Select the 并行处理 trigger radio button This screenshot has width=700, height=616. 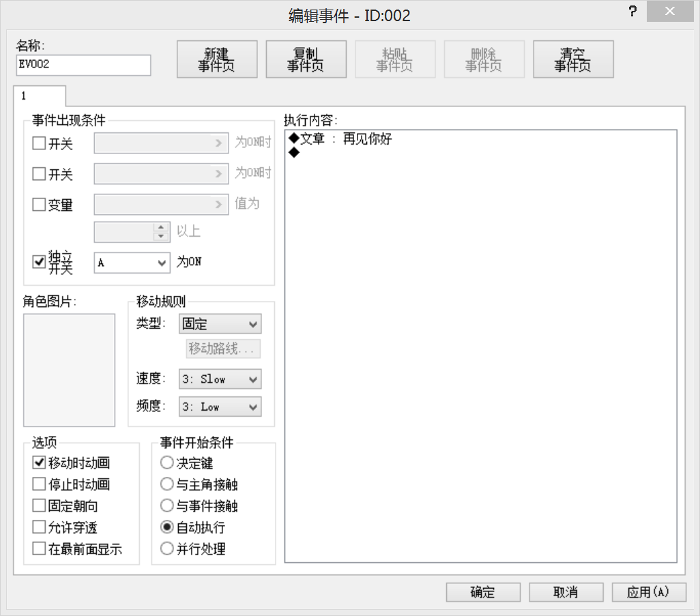(x=167, y=548)
